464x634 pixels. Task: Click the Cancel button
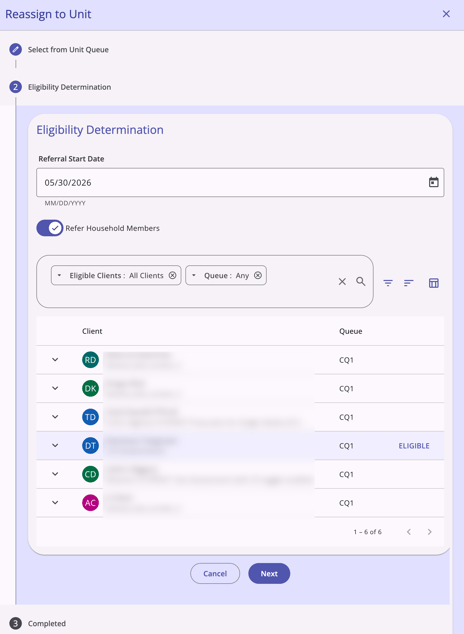(x=215, y=573)
